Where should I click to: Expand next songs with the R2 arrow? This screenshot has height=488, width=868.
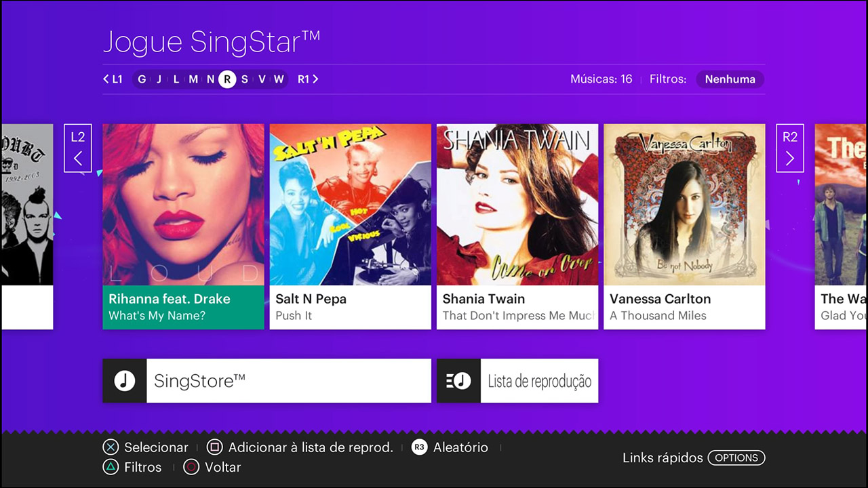click(x=789, y=148)
